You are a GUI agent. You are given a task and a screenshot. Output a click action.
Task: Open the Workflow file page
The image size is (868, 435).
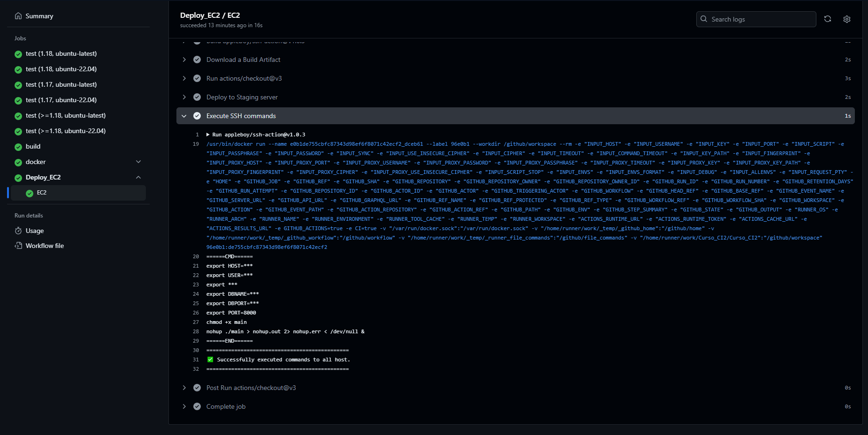click(x=45, y=246)
